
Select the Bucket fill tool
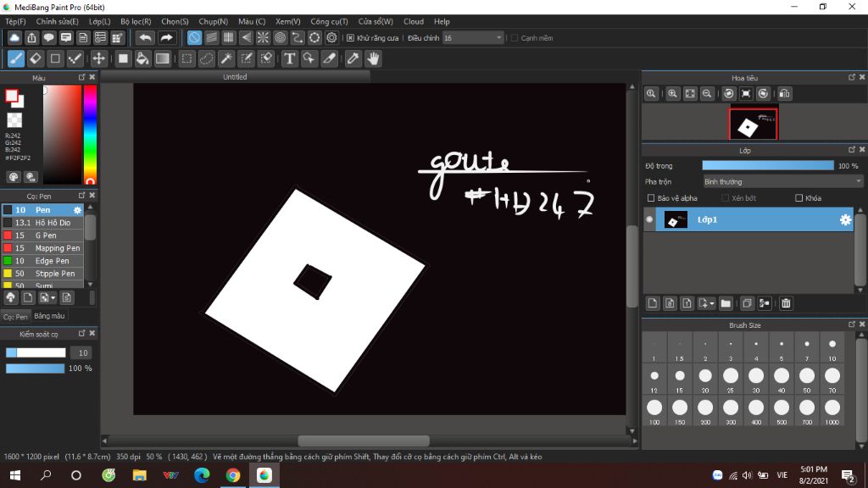coord(142,58)
